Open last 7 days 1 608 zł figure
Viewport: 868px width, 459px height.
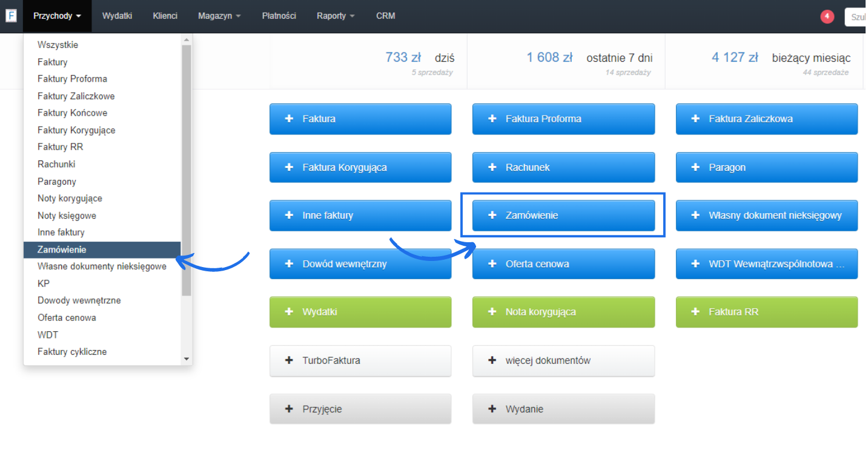pyautogui.click(x=549, y=58)
